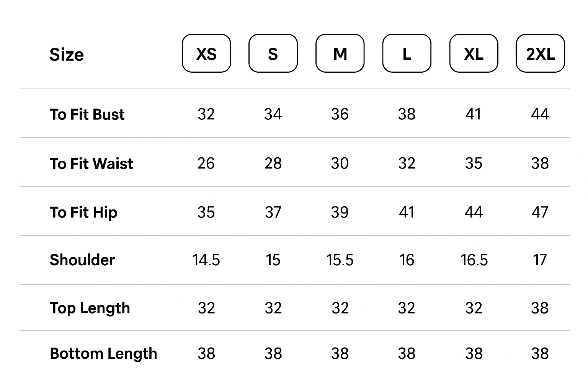The image size is (588, 392).
Task: Click the To Fit Bust row label
Action: coord(87,114)
